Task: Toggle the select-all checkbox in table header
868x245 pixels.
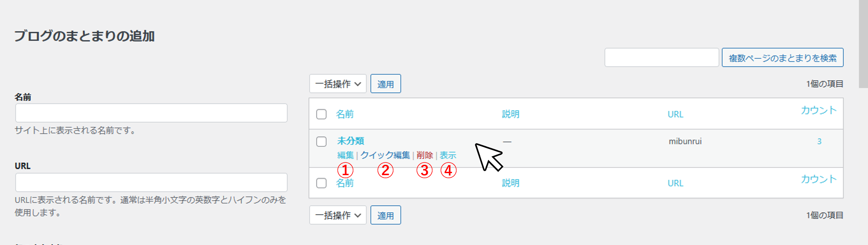Action: 321,114
